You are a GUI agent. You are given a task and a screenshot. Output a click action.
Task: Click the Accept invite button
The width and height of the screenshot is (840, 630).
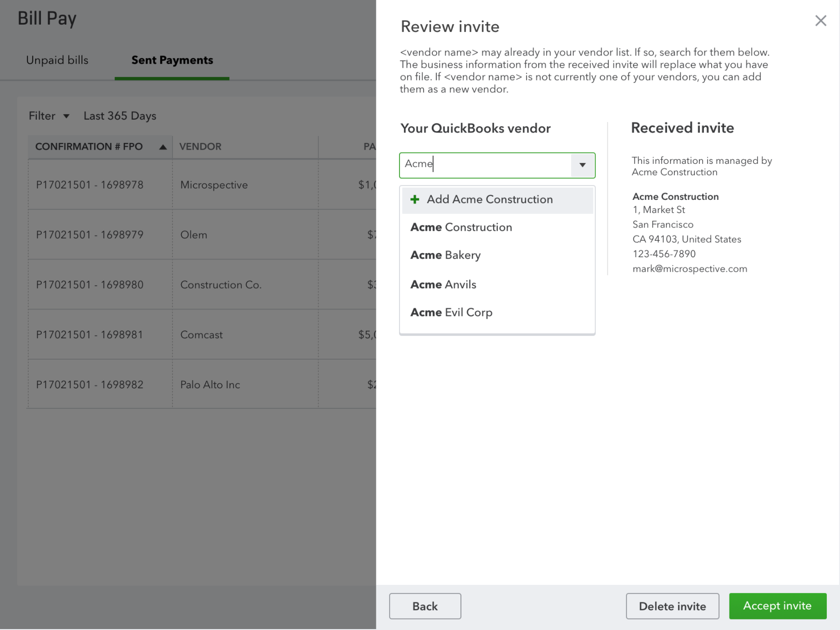coord(777,606)
